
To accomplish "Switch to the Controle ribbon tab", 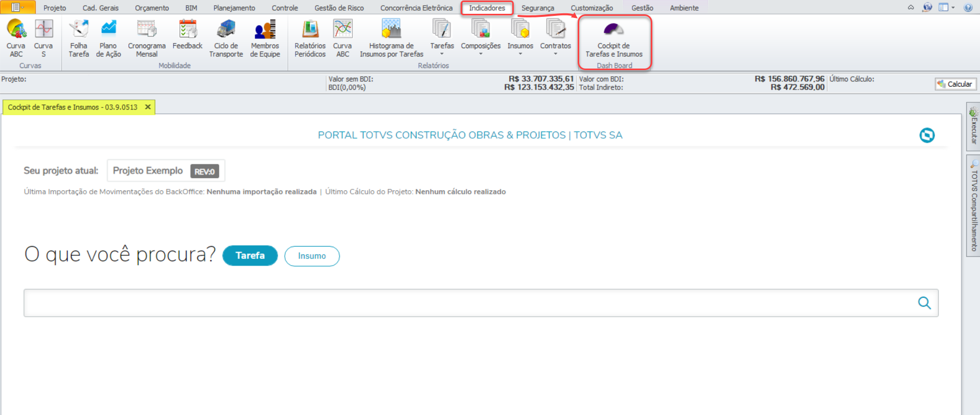I will pos(285,8).
